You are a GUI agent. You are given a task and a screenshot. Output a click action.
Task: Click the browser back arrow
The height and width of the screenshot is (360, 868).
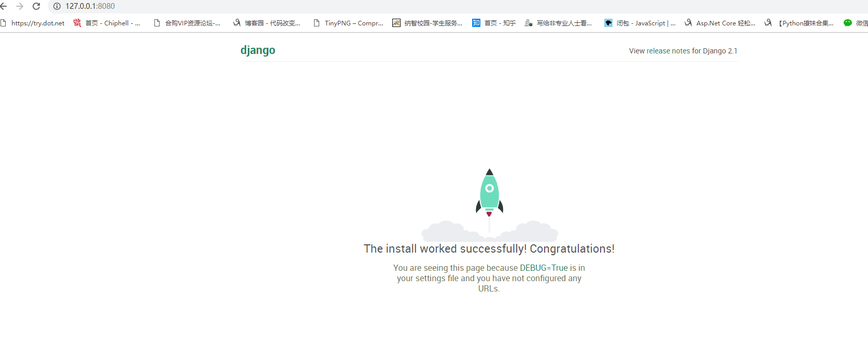[3, 6]
